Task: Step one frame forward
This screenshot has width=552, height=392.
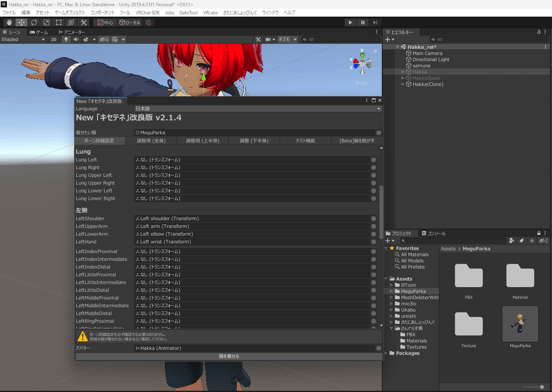Action: [x=375, y=23]
